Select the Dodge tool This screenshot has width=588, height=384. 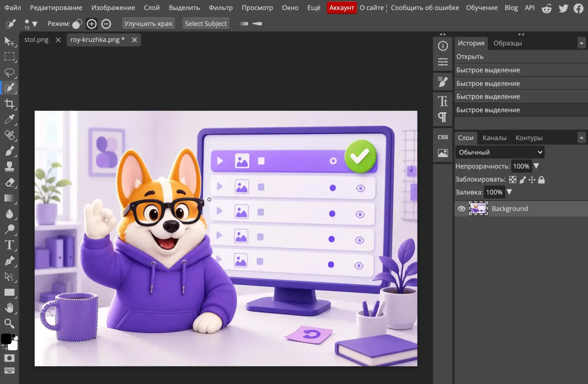click(x=9, y=229)
